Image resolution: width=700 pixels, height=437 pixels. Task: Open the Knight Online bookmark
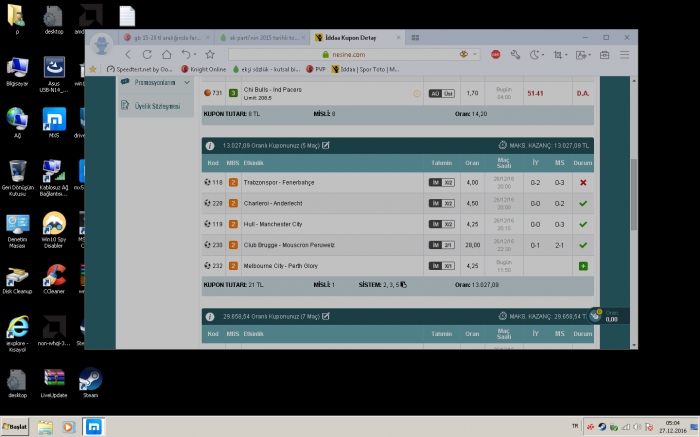point(204,69)
